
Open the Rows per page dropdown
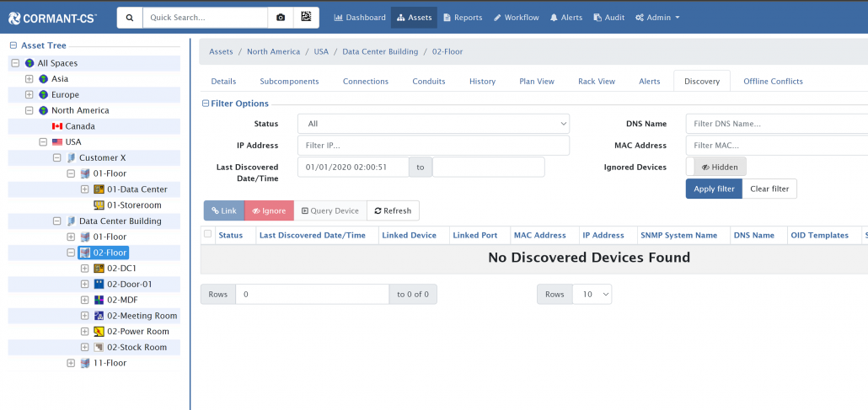point(592,295)
